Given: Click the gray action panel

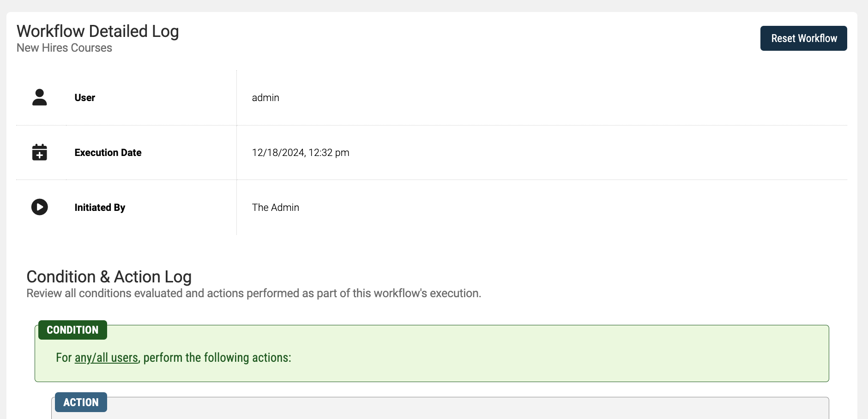Looking at the screenshot, I should pos(440,408).
